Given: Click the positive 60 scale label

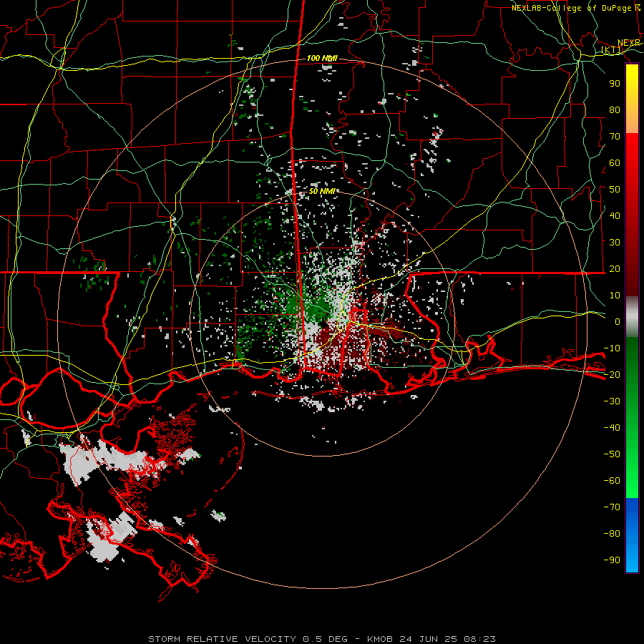Looking at the screenshot, I should (615, 163).
